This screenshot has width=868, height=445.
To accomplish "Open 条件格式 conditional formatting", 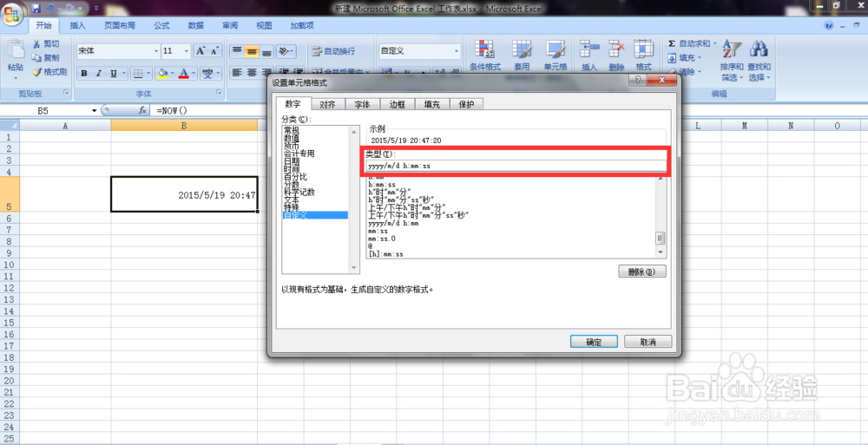I will 485,56.
